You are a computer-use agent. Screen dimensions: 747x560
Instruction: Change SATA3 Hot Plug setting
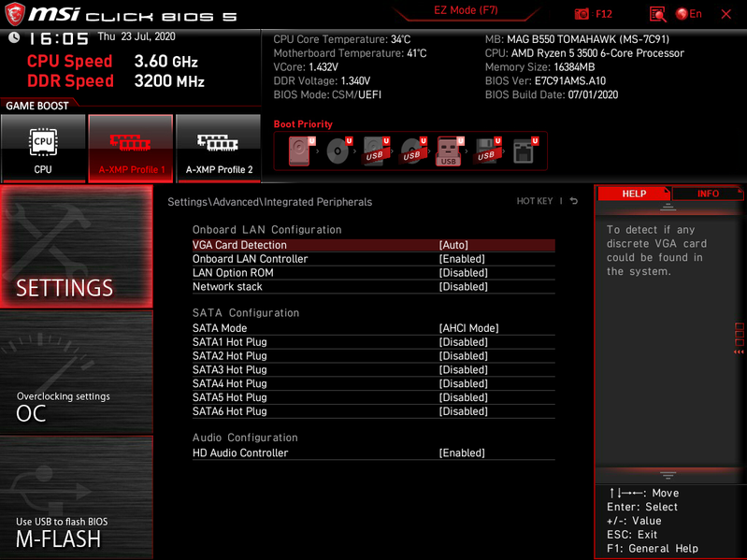(x=374, y=369)
